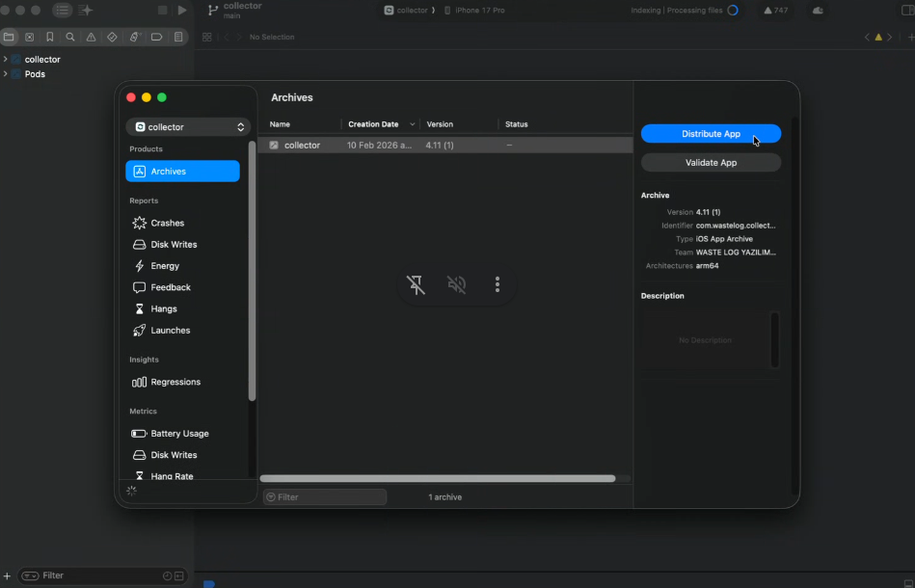The image size is (915, 588).
Task: Show Battery Usage metrics
Action: tap(178, 434)
